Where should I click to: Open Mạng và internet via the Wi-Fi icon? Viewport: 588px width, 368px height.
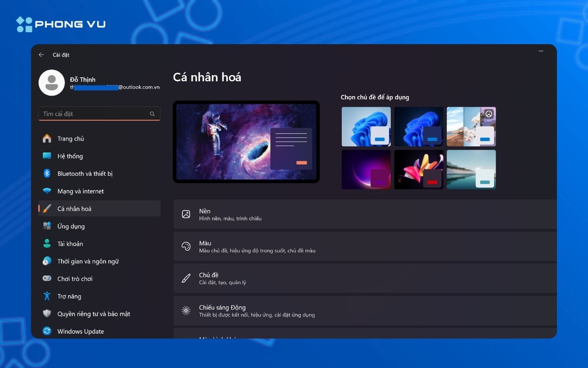coord(47,191)
